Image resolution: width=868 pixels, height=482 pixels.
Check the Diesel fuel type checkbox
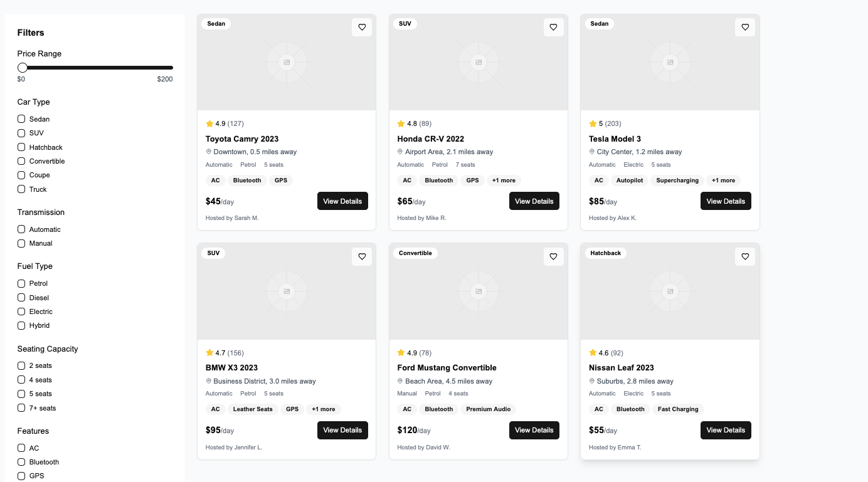click(21, 298)
